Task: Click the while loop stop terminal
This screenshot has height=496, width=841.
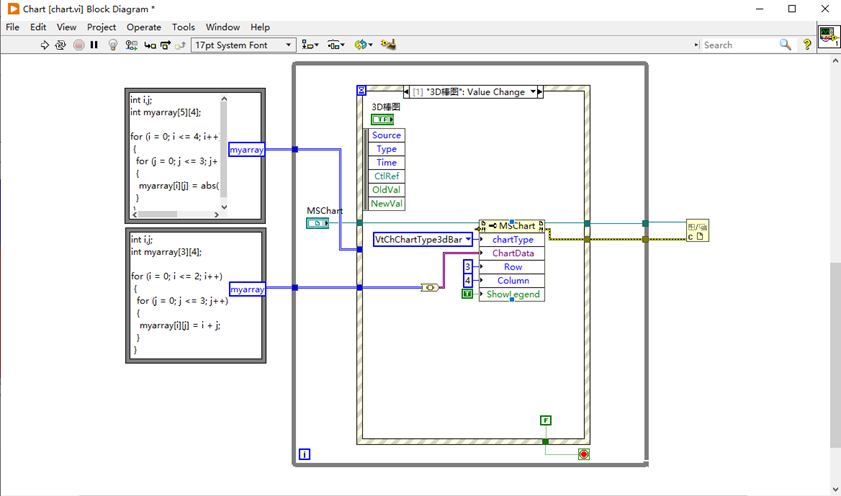Action: [x=583, y=454]
